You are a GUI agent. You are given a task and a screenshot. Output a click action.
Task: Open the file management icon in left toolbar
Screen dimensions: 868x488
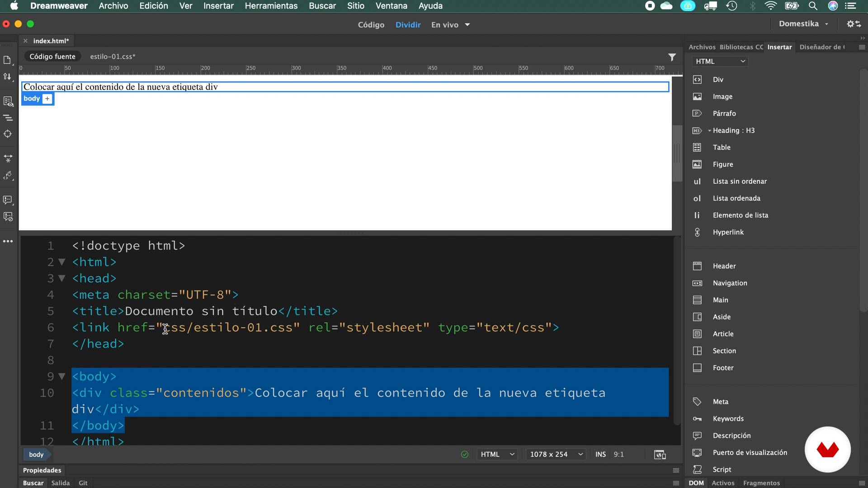pos(8,77)
